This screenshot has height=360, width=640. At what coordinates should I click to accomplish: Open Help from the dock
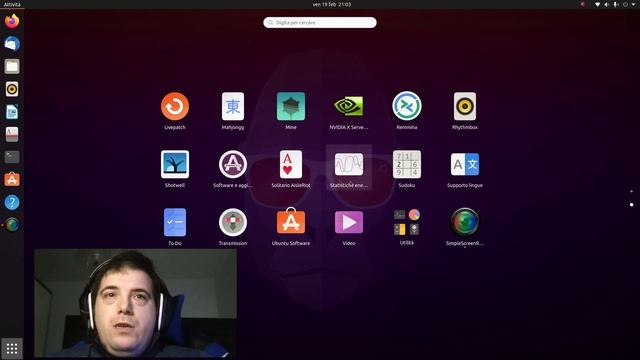click(12, 202)
